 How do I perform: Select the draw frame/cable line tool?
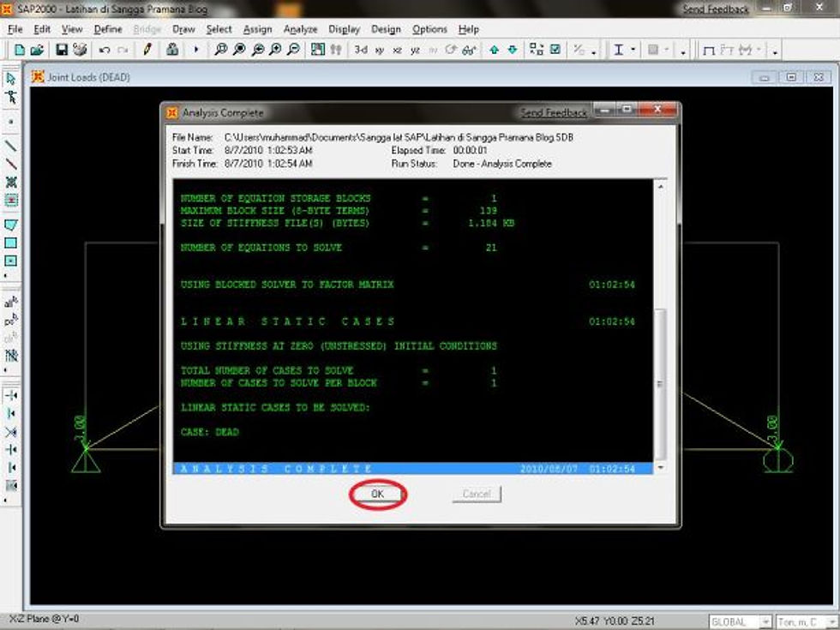[x=10, y=146]
